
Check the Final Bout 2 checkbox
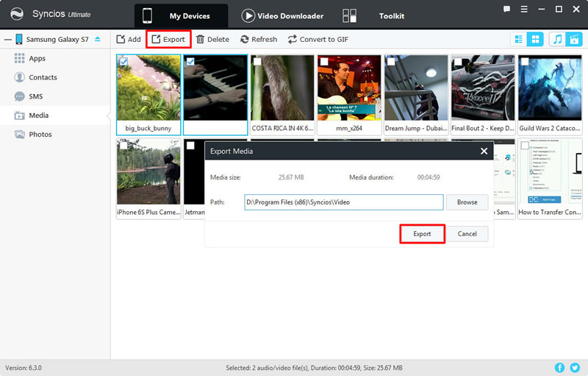tap(458, 62)
